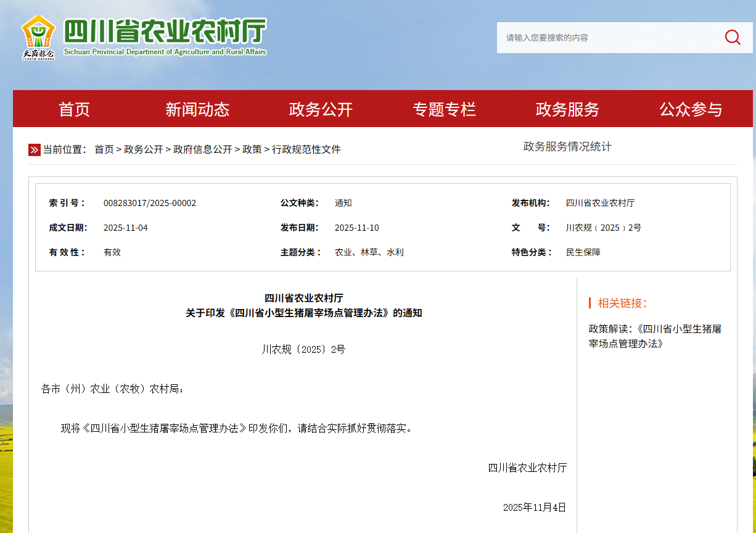Viewport: 756px width, 533px height.
Task: Click the red double-arrow location icon
Action: (x=35, y=150)
